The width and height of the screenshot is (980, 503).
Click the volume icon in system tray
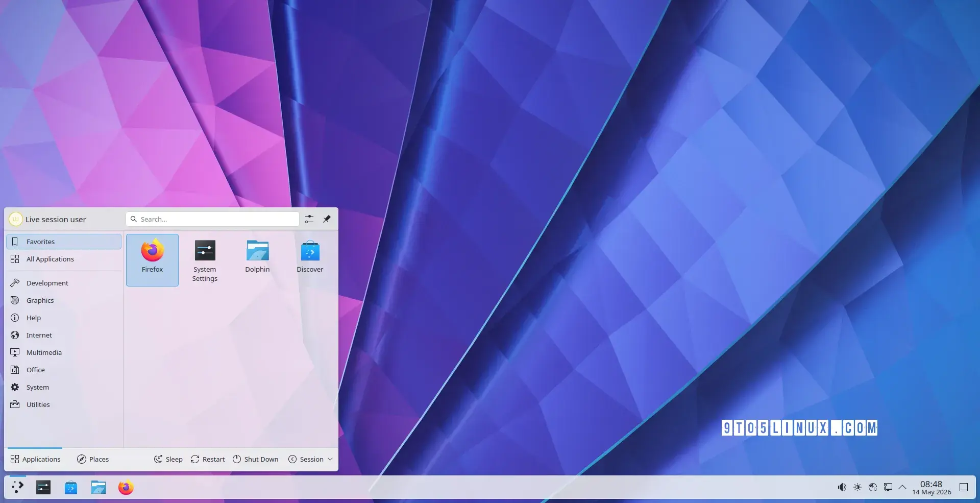tap(842, 487)
